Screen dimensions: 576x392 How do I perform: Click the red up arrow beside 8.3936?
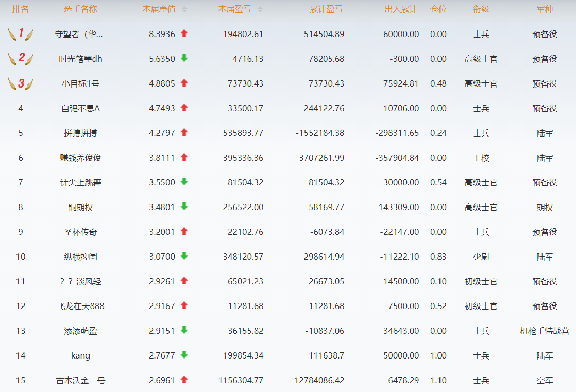coord(184,33)
